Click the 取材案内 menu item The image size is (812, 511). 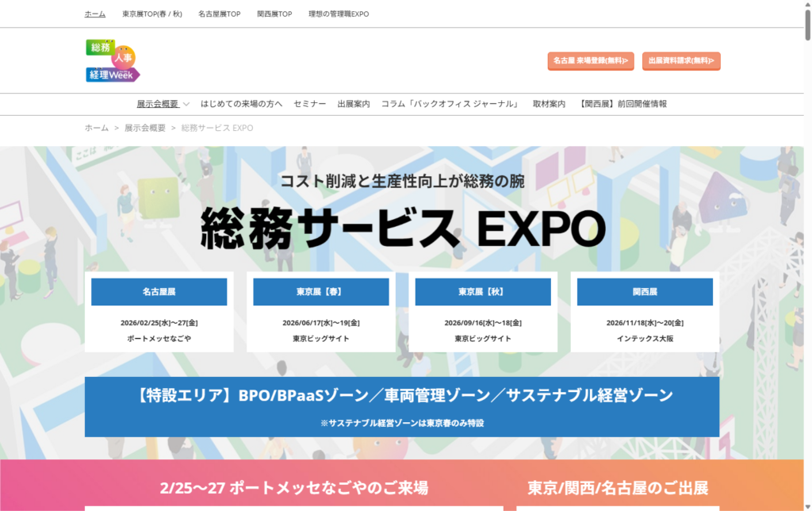click(549, 104)
